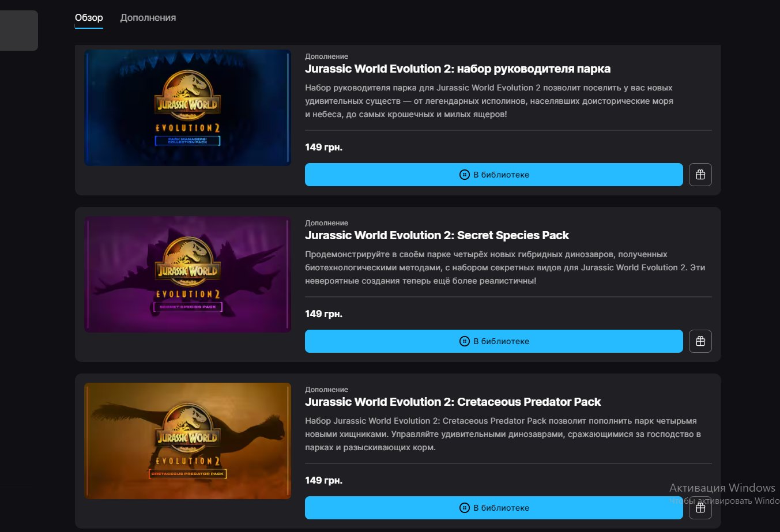Open the orange Cretaceous Predator Pack thumbnail
This screenshot has width=780, height=532.
[x=188, y=441]
